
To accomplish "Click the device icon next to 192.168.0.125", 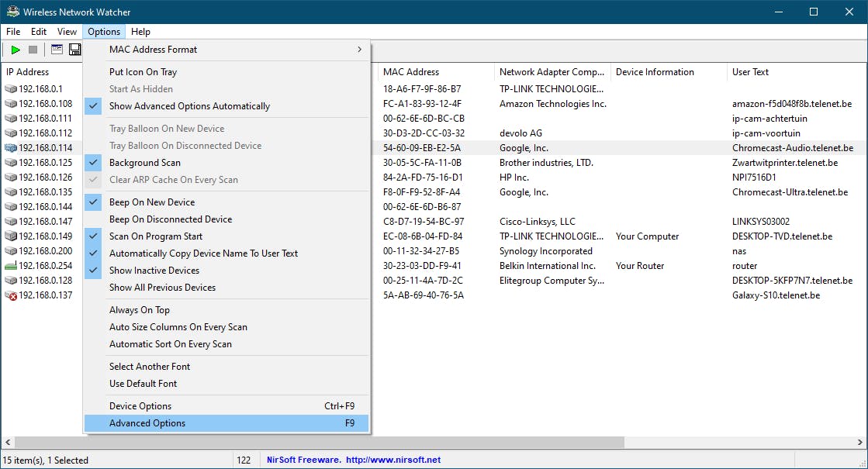I will tap(11, 163).
